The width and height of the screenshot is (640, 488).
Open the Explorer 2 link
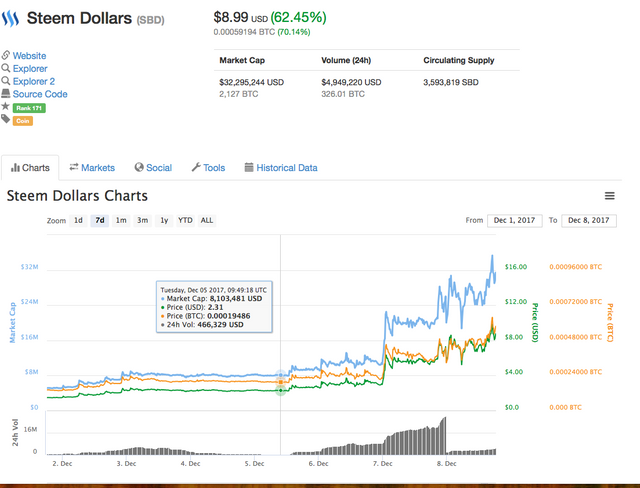34,81
